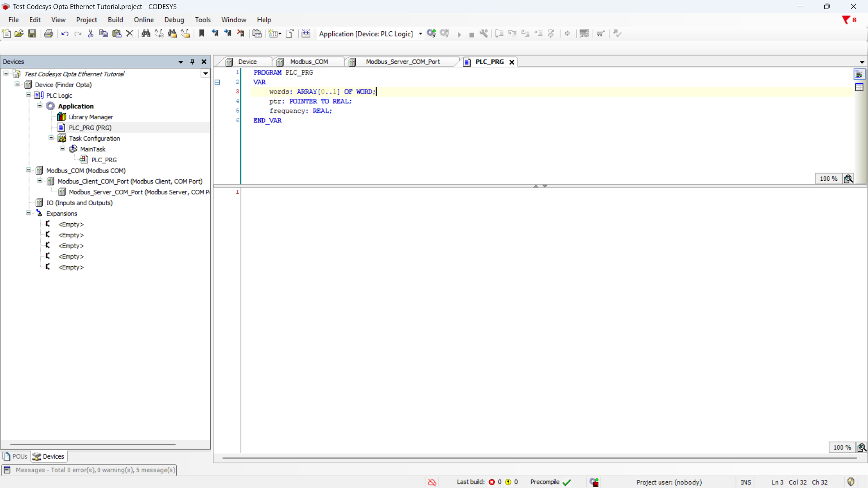Click the Cut scissors icon
Viewport: 868px width, 488px height.
coord(90,33)
